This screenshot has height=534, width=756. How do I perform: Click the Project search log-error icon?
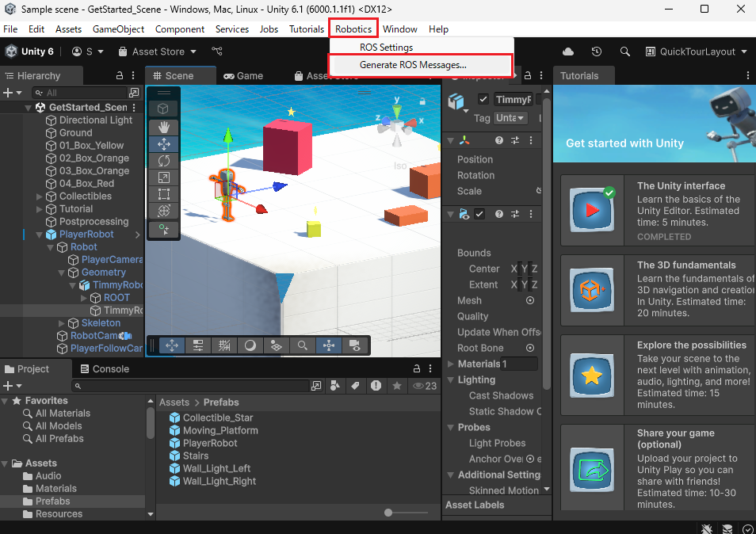point(376,386)
